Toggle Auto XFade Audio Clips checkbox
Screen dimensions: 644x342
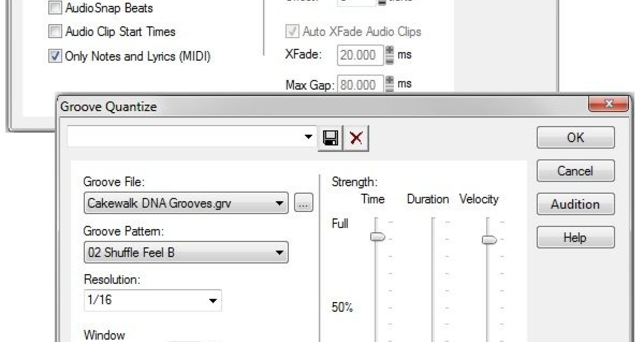coord(292,32)
